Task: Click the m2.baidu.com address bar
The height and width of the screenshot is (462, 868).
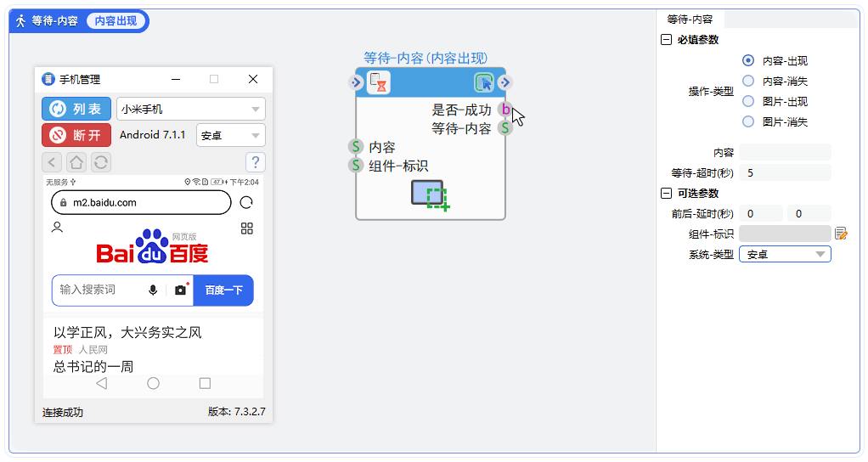Action: click(141, 202)
